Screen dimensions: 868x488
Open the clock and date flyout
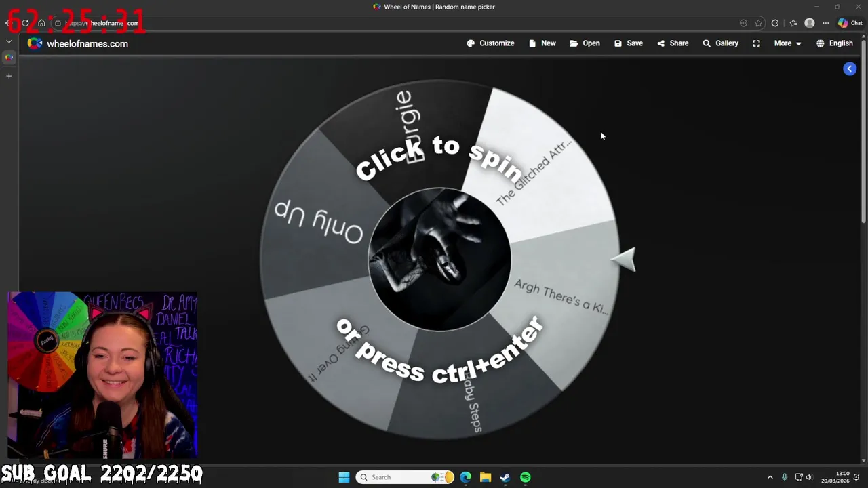pos(835,477)
